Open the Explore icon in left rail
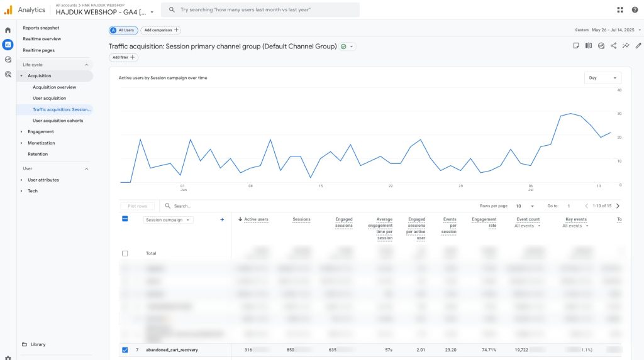The width and height of the screenshot is (644, 360). click(8, 60)
